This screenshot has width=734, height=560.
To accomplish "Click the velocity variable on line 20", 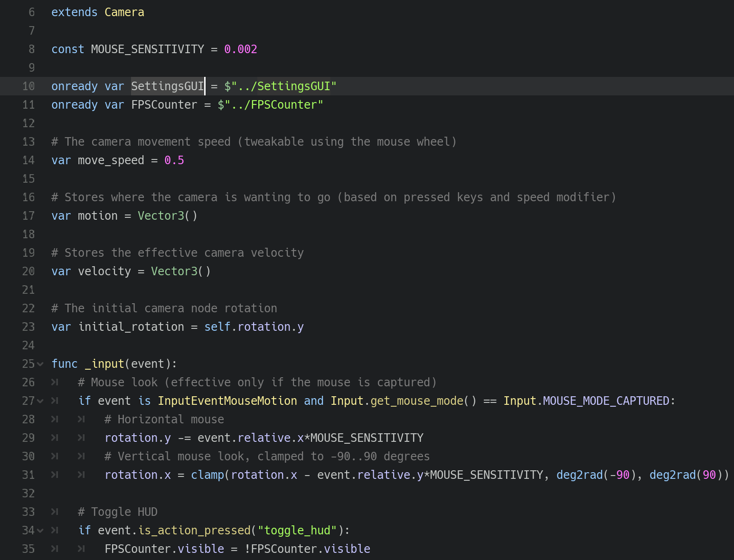I will pyautogui.click(x=104, y=271).
